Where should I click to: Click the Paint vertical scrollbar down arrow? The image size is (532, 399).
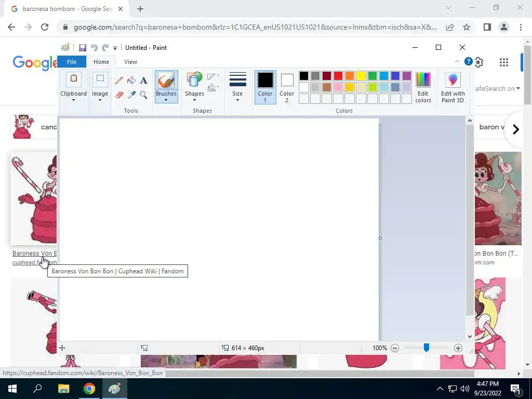click(470, 337)
